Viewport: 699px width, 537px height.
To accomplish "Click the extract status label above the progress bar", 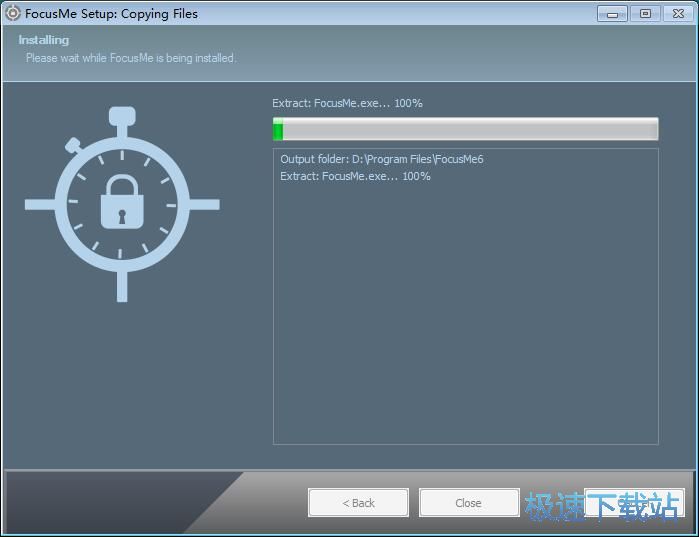I will coord(347,103).
